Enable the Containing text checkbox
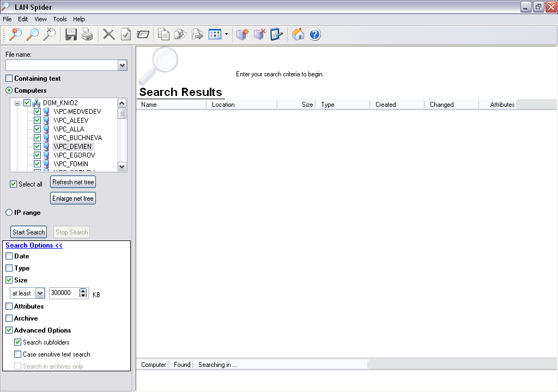Viewport: 558px width, 392px height. (9, 79)
